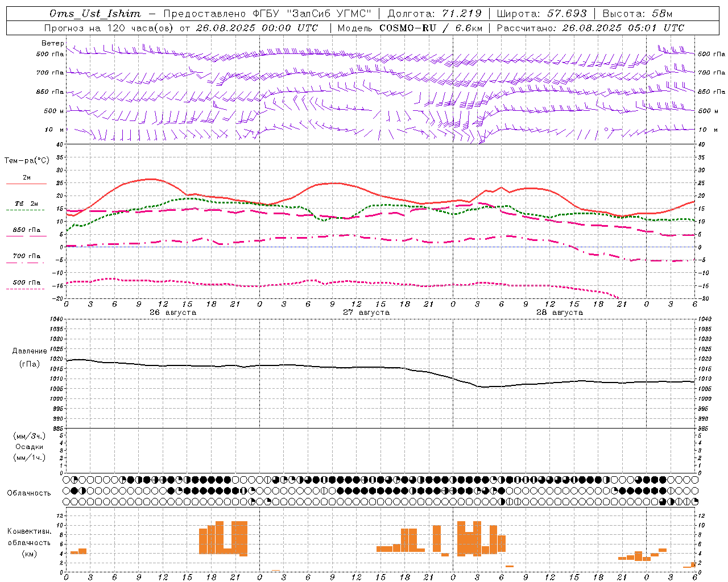Viewport: 728px width, 582px height.
Task: Click the (гПа) unit under Давление
Action: [x=30, y=364]
